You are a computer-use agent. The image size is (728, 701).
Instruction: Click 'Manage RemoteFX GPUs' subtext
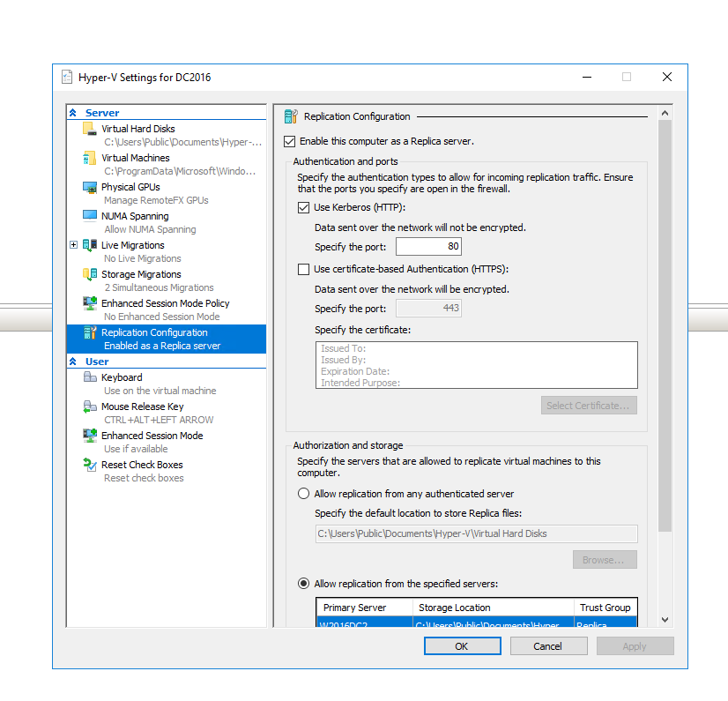pos(156,200)
